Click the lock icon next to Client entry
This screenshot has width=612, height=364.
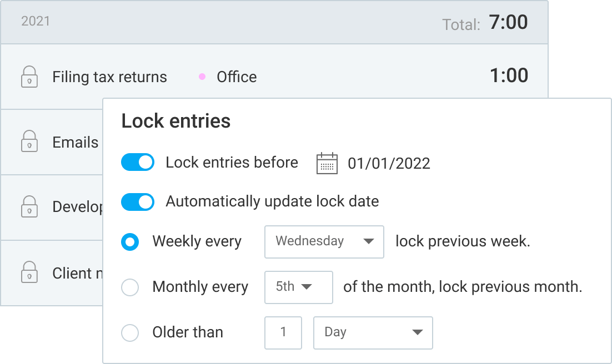29,273
